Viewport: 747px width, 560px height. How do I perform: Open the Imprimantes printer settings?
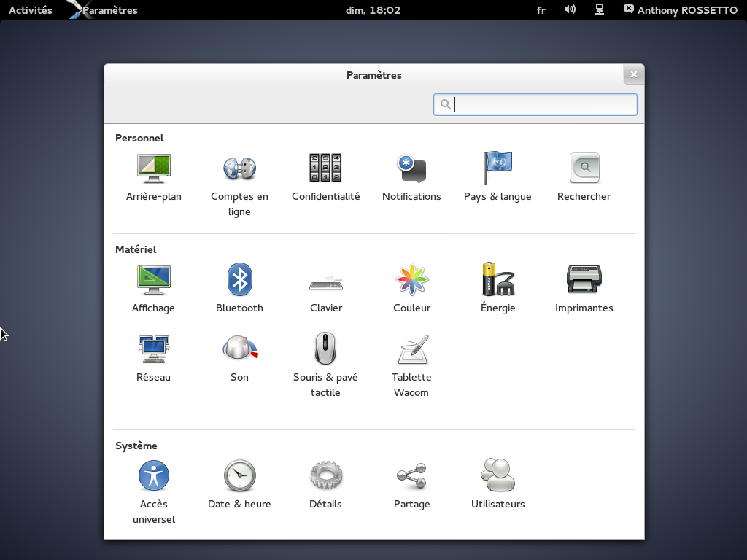pos(584,289)
